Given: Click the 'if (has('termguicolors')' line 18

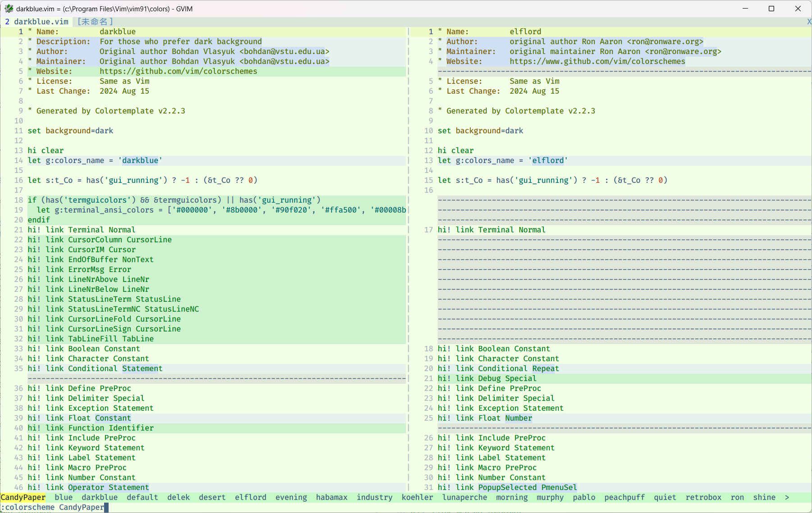Looking at the screenshot, I should tap(174, 200).
